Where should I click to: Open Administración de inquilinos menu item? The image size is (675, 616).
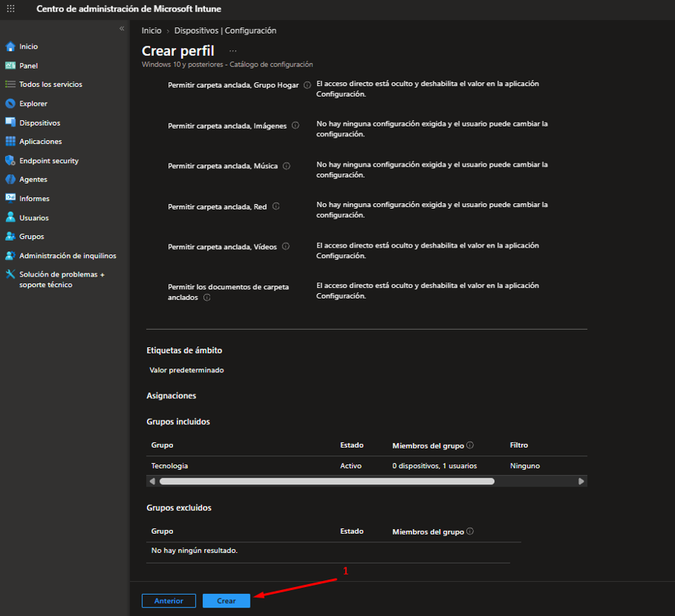pos(68,256)
